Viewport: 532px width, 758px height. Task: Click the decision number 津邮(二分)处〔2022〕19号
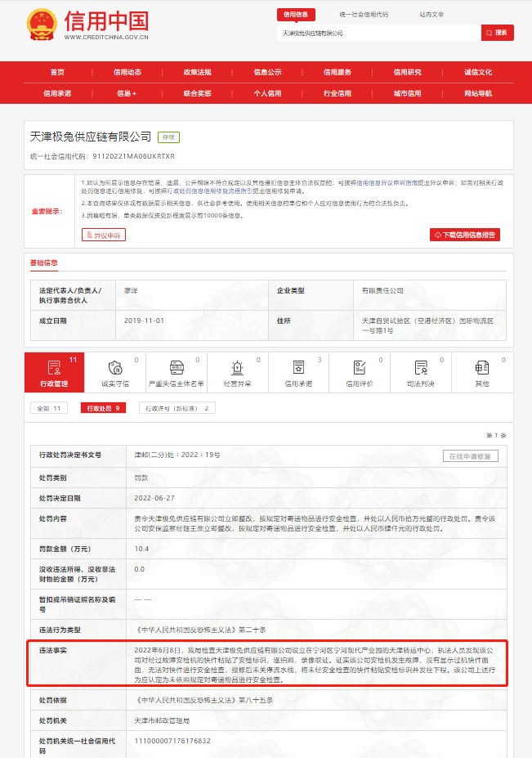(177, 455)
